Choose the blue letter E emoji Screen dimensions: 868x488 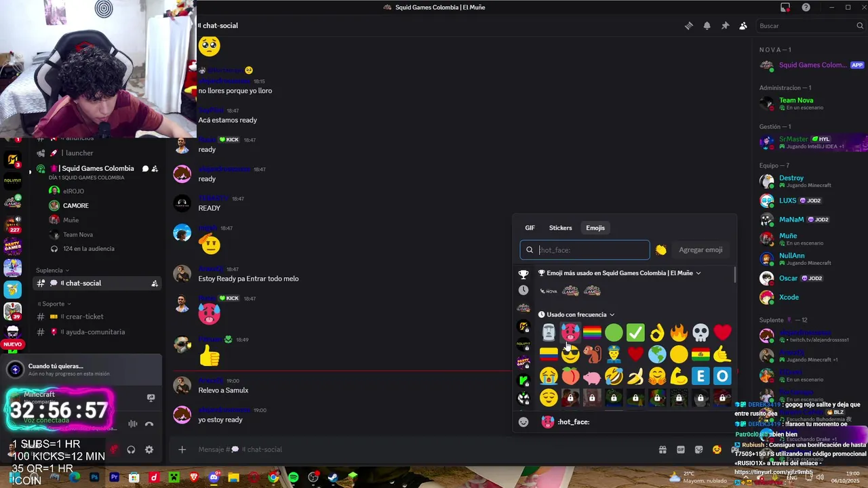pyautogui.click(x=701, y=375)
